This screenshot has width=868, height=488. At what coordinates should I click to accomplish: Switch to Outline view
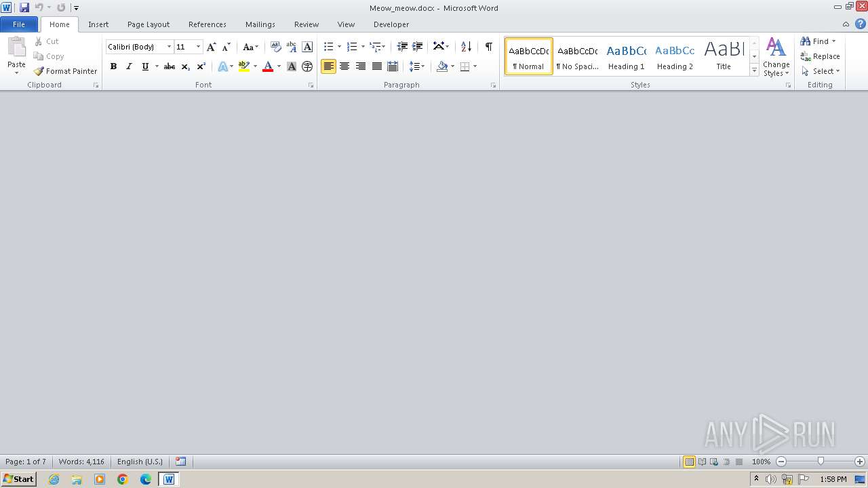click(x=726, y=462)
